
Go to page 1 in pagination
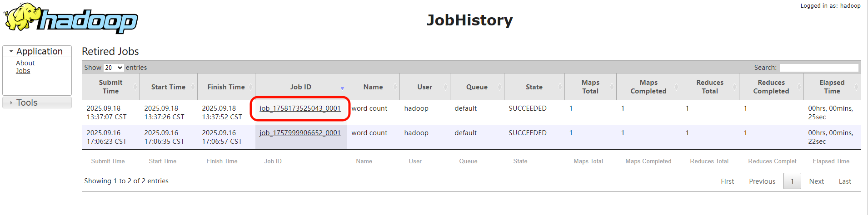(792, 181)
